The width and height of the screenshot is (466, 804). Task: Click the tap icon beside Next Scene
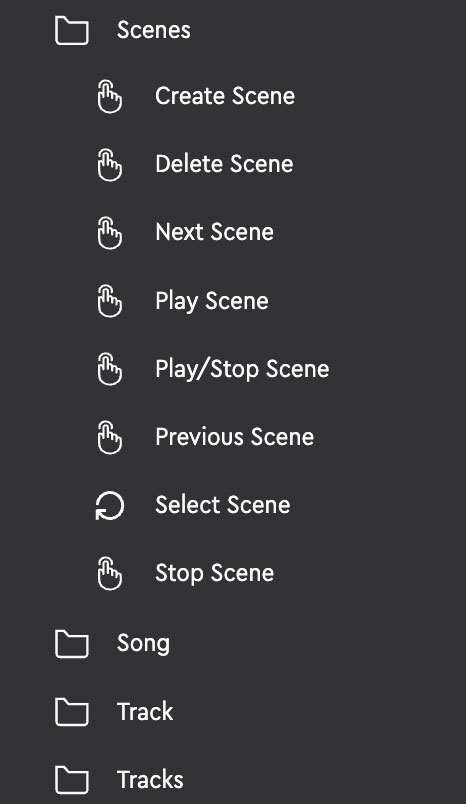click(110, 233)
